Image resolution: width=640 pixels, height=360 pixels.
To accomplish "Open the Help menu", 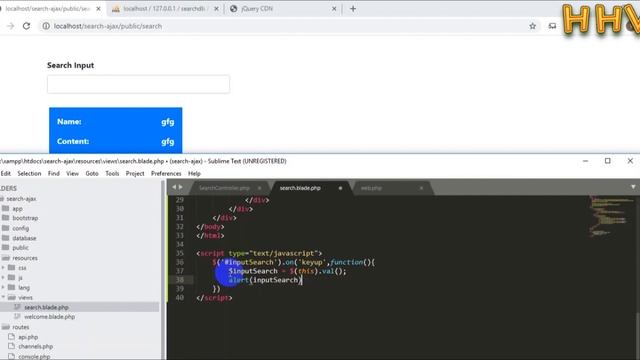I will click(194, 173).
